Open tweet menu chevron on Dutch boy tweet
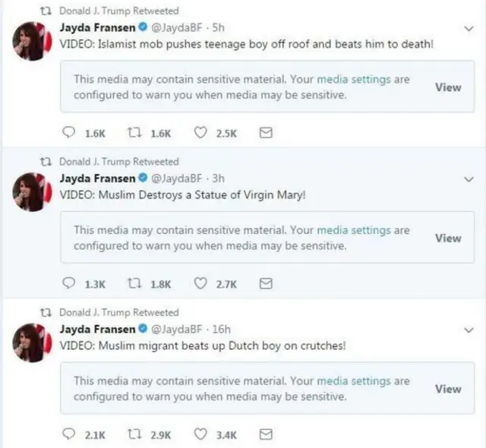 tap(469, 331)
